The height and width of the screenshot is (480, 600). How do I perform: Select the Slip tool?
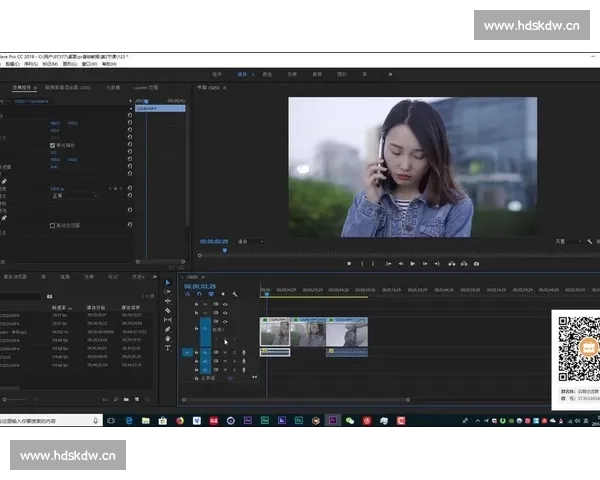click(x=168, y=320)
